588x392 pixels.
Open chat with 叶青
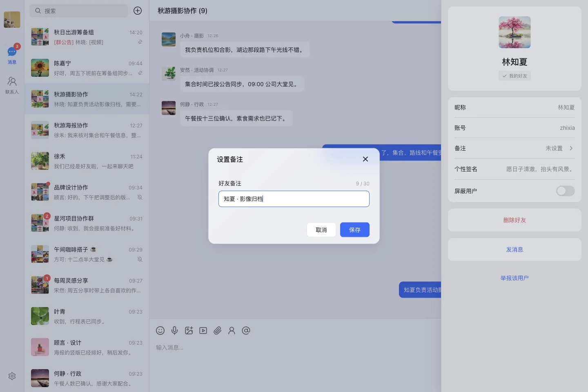click(x=87, y=316)
